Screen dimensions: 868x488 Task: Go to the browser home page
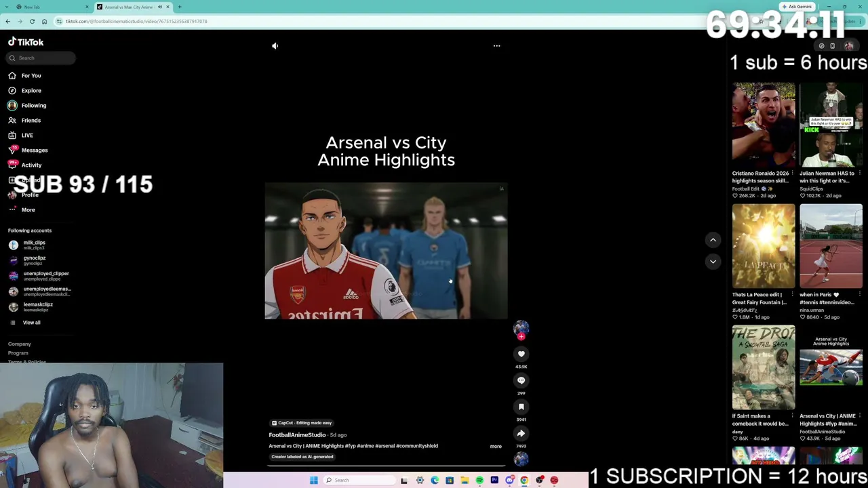coord(44,22)
